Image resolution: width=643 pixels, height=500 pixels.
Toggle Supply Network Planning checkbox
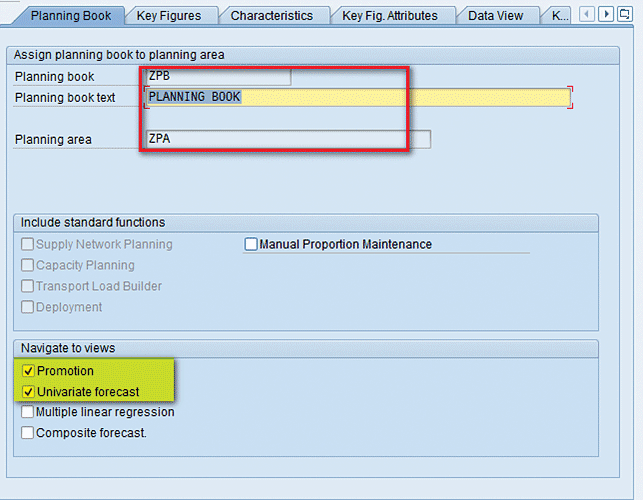(27, 244)
